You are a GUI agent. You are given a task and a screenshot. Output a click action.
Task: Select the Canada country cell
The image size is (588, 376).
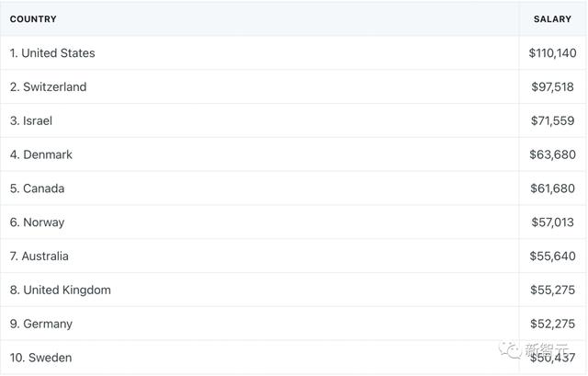37,188
